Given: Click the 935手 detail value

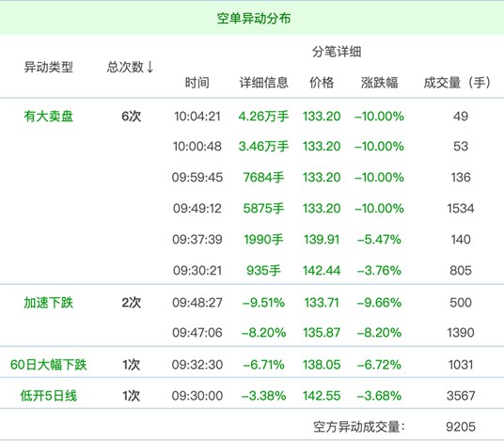Looking at the screenshot, I should (263, 270).
